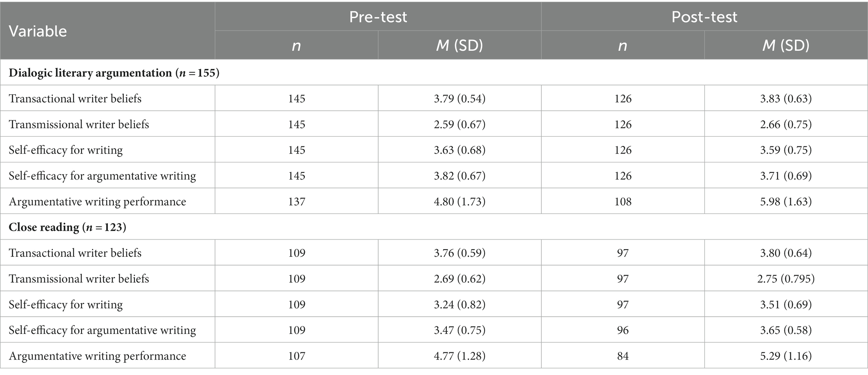Screen dimensions: 868x375
Task: Select the cell showing 2.75 (0.795)
Action: coord(786,279)
